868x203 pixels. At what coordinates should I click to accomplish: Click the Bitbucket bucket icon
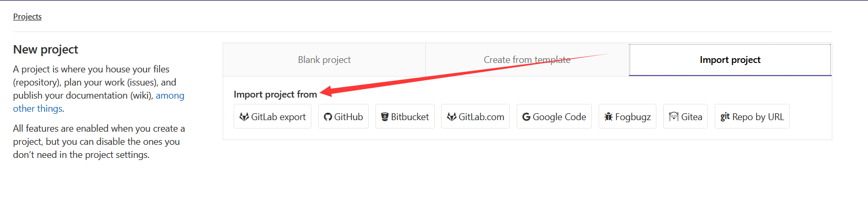pyautogui.click(x=385, y=117)
